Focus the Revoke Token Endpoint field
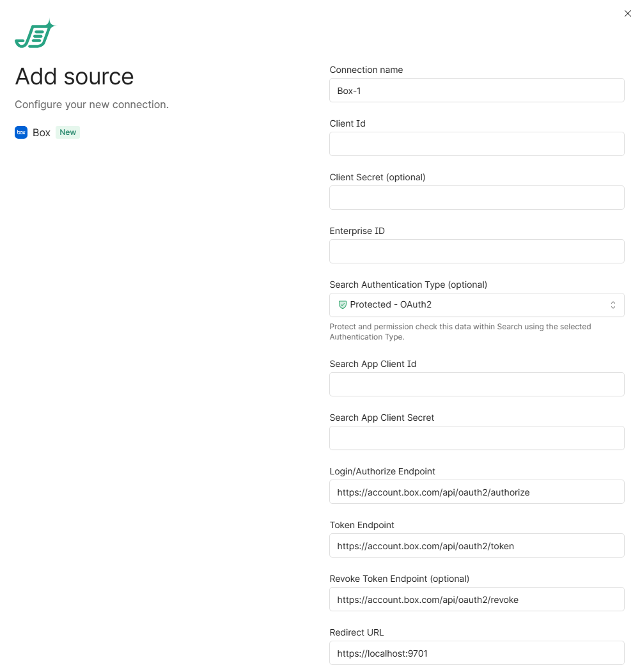640x672 pixels. click(476, 599)
